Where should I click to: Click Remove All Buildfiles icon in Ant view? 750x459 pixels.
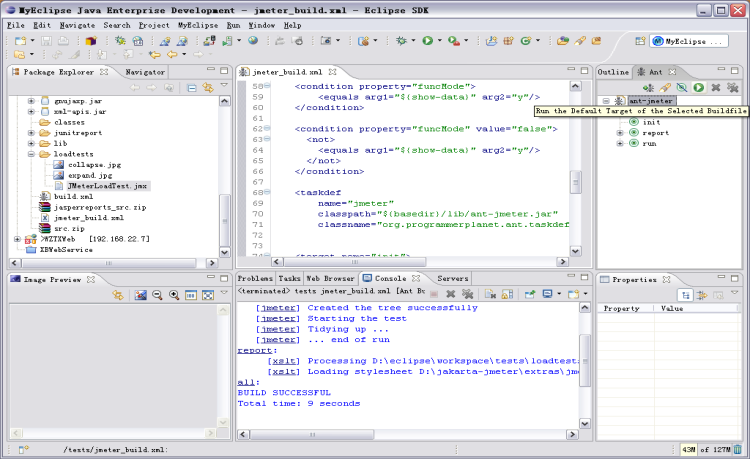(733, 88)
